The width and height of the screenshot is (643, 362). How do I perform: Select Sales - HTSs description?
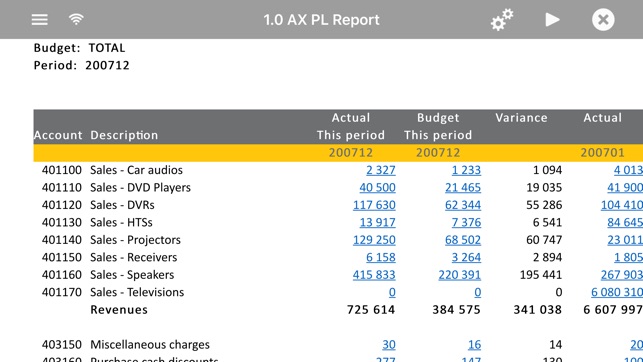tap(121, 222)
